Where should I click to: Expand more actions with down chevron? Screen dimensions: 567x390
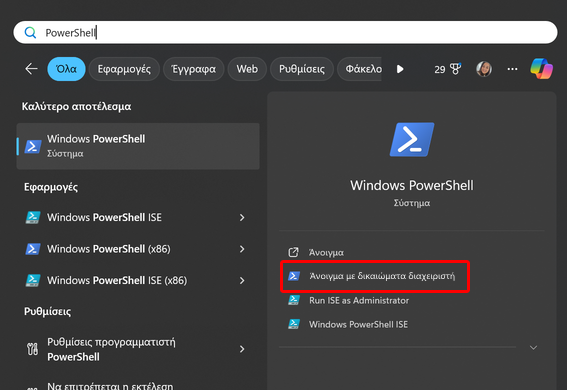[x=533, y=348]
